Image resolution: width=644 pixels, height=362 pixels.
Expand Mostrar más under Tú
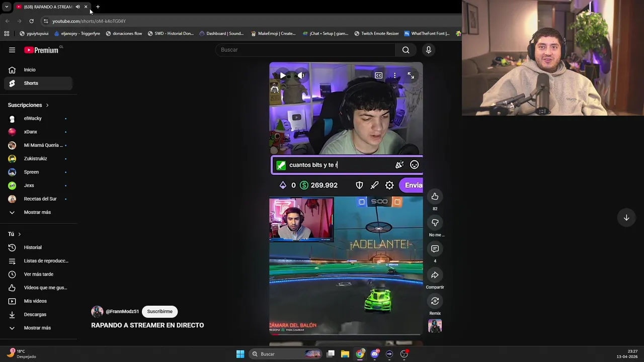38,328
